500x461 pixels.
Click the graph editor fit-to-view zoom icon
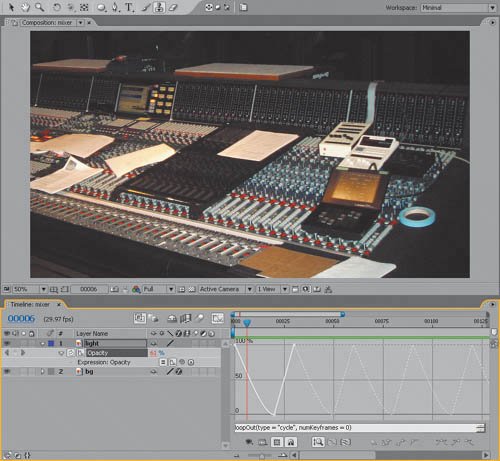(x=317, y=442)
